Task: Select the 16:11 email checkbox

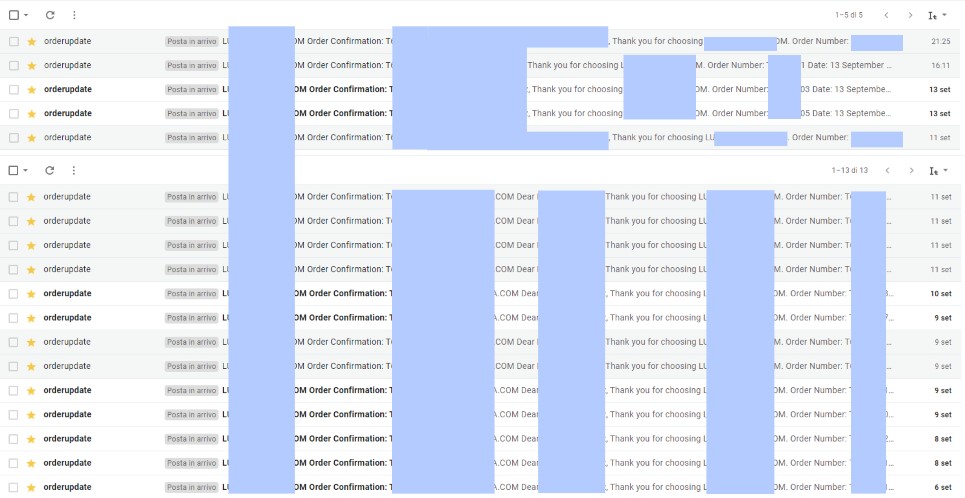Action: click(x=14, y=65)
